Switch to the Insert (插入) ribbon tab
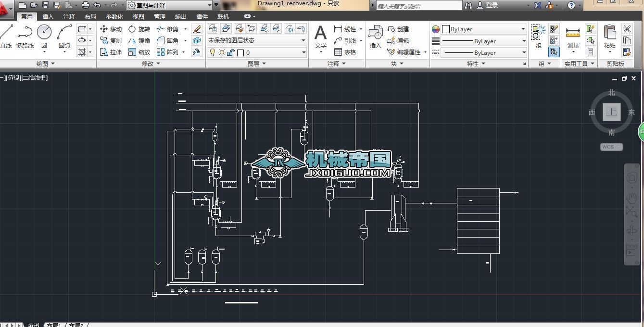Image resolution: width=644 pixels, height=327 pixels. pyautogui.click(x=48, y=16)
